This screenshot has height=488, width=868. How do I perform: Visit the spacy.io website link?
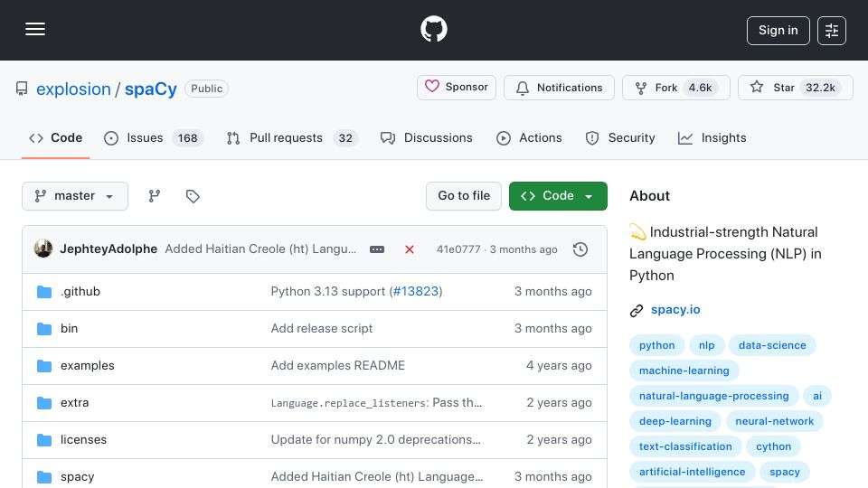click(x=675, y=310)
